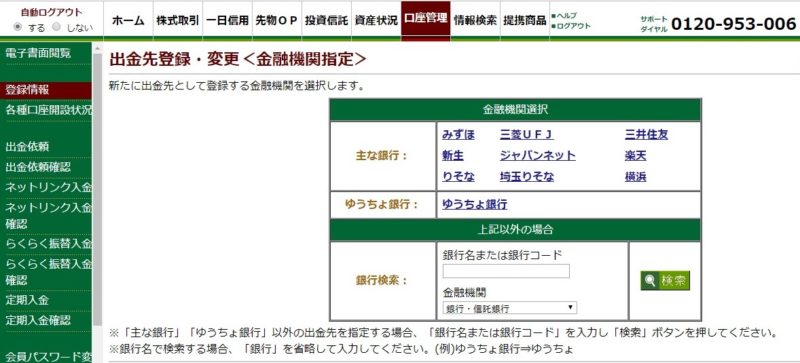Open 出金依頼確認 in the sidebar

(38, 167)
